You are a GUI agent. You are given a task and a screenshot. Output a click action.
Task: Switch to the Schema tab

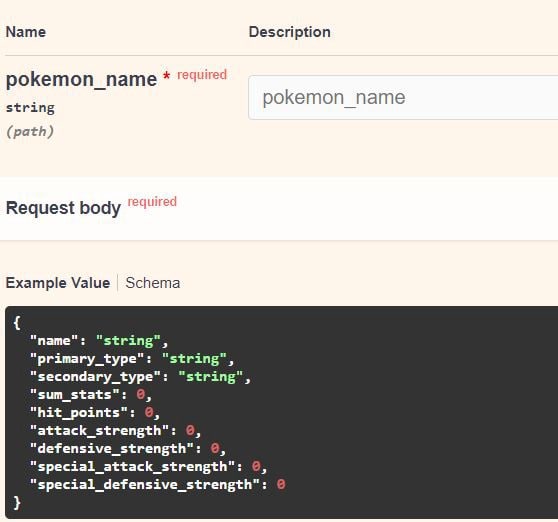153,283
